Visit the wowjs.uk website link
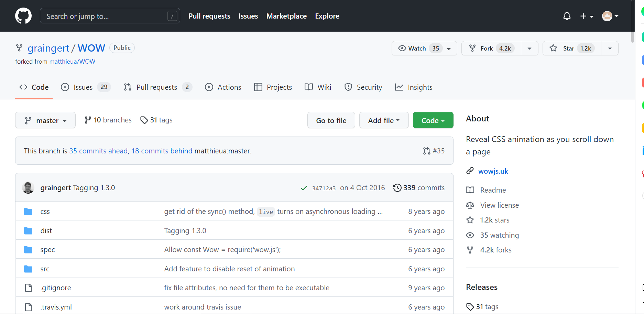This screenshot has height=314, width=644. [x=493, y=171]
